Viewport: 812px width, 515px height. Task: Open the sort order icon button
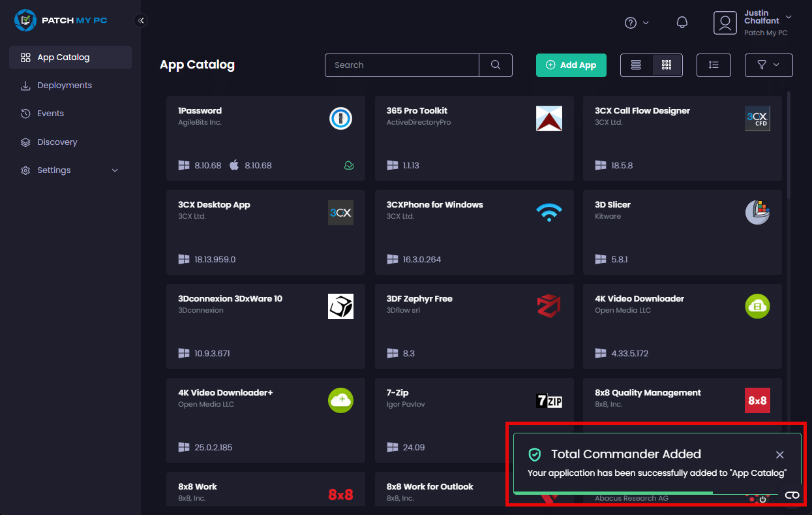pyautogui.click(x=714, y=65)
